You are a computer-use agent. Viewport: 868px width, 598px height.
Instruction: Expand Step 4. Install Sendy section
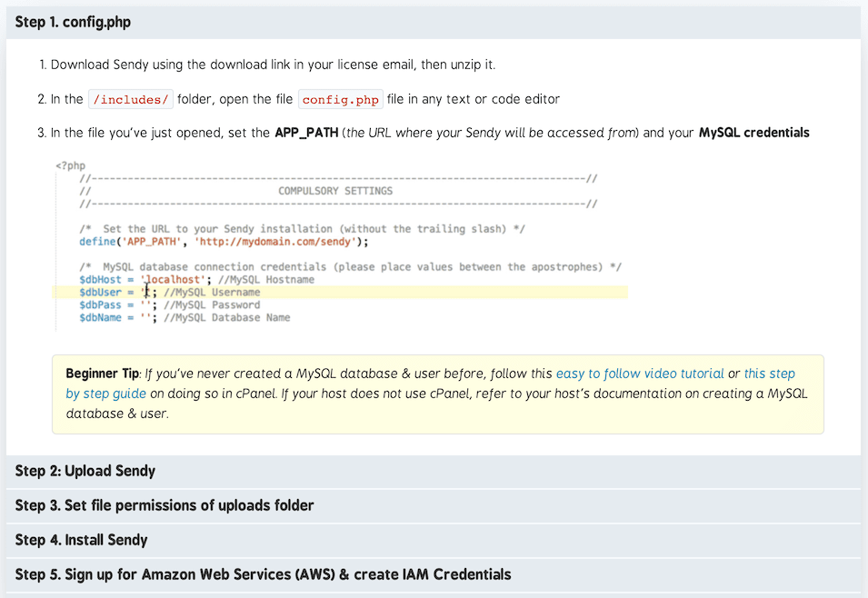[434, 540]
